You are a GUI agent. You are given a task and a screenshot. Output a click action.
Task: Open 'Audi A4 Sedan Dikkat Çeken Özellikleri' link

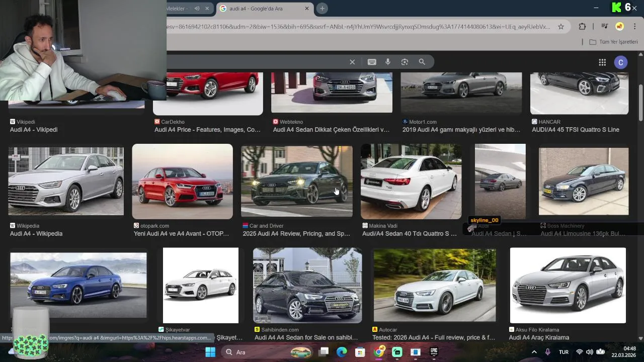331,130
